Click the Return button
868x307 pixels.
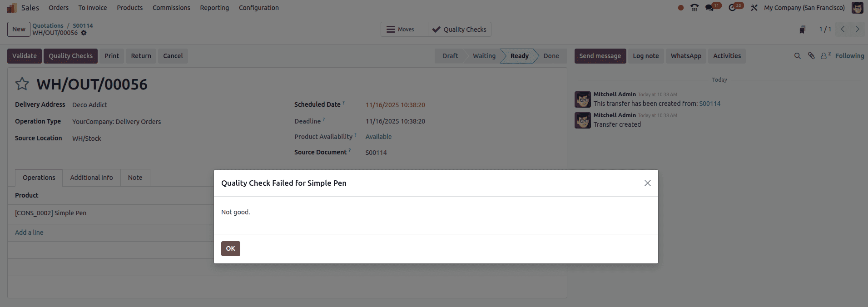click(141, 56)
